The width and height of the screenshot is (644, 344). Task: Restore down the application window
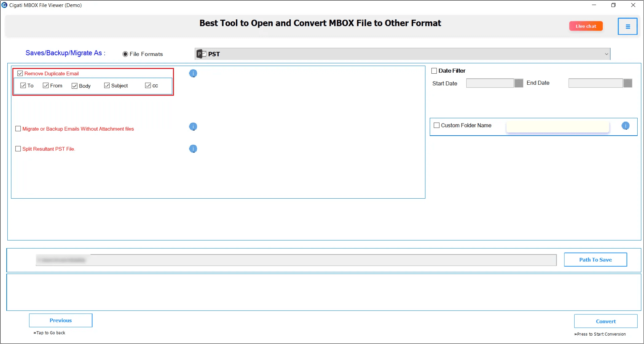[x=613, y=5]
